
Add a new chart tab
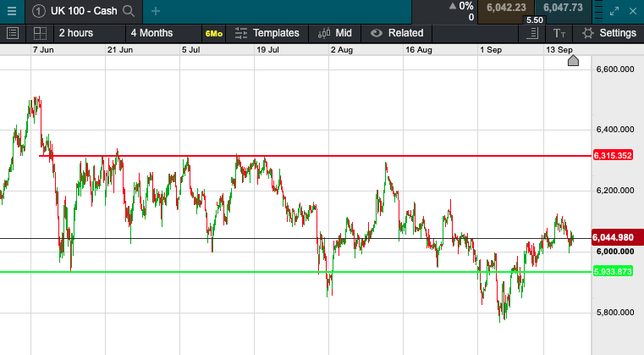pos(156,11)
